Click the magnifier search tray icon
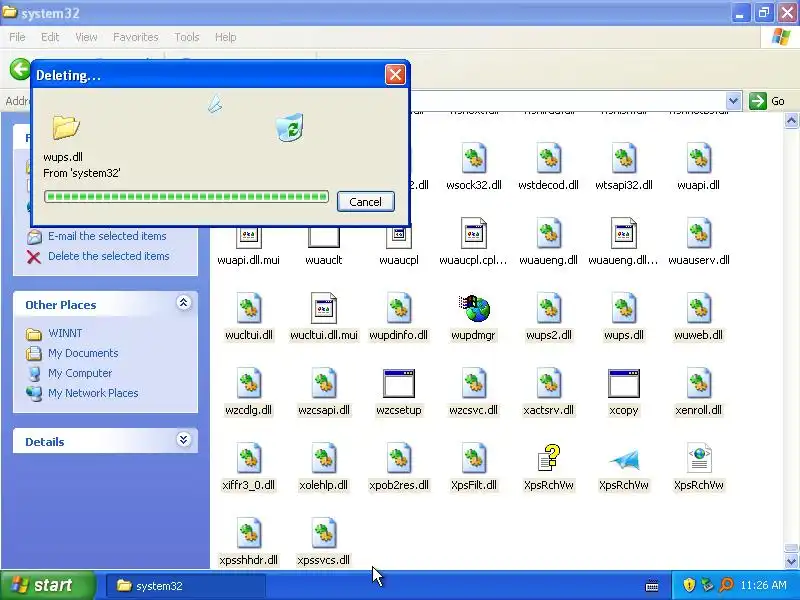Image resolution: width=800 pixels, height=600 pixels. coord(726,585)
